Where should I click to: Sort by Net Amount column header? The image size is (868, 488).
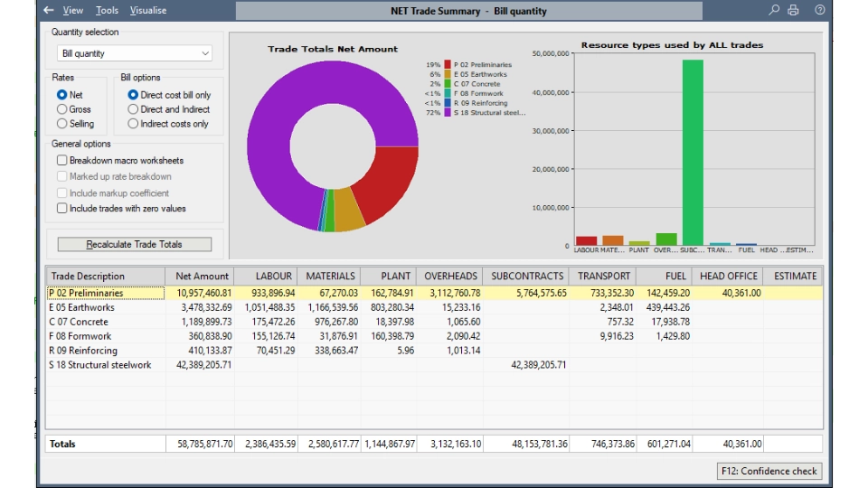[x=199, y=276]
